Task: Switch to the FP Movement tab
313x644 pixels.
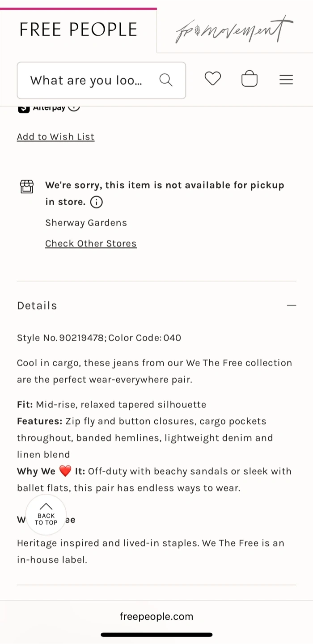Action: click(234, 30)
